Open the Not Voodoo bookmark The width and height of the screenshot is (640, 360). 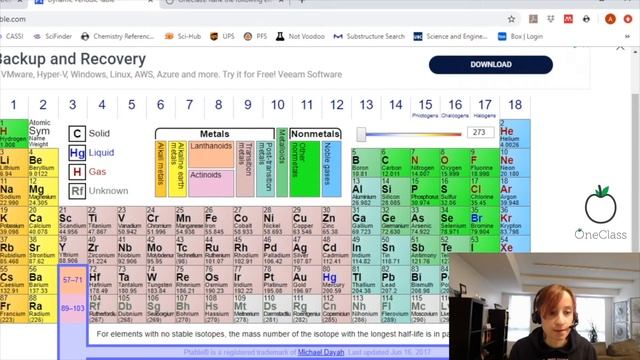pos(300,36)
